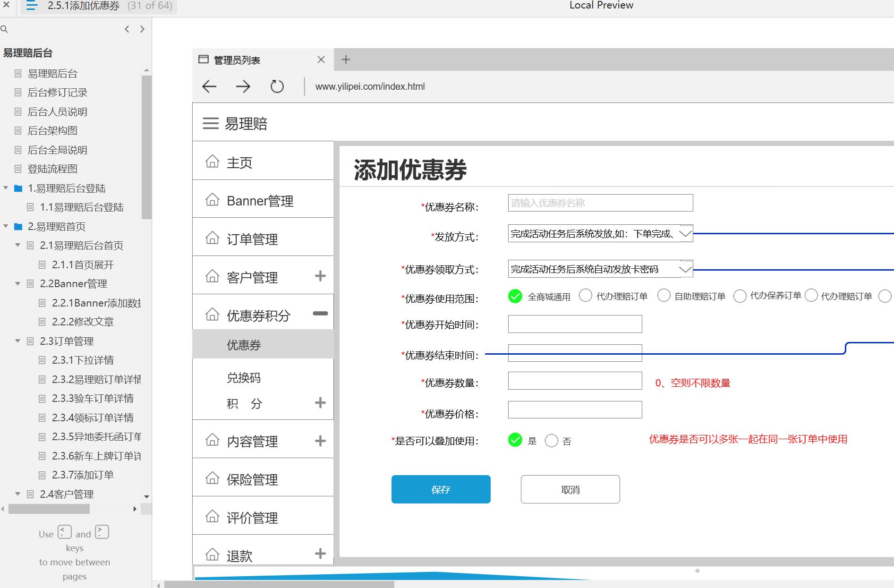894x588 pixels.
Task: Select 自助理赔订单 radio option
Action: tap(664, 296)
